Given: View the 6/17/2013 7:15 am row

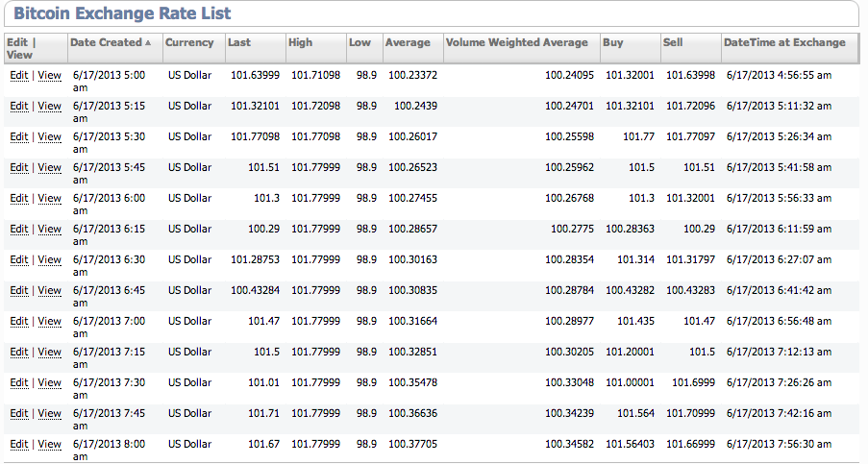Looking at the screenshot, I should tap(49, 353).
